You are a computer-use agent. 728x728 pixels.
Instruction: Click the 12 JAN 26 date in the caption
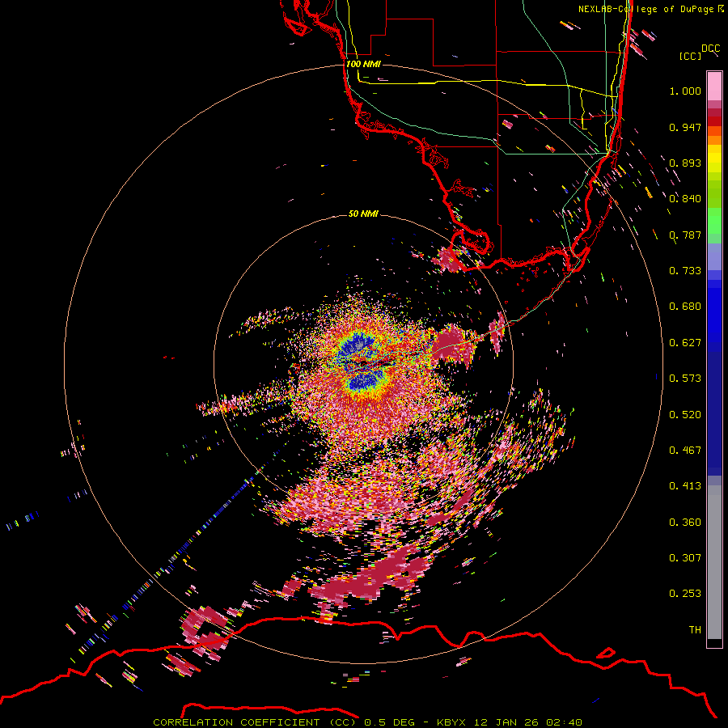(507, 722)
